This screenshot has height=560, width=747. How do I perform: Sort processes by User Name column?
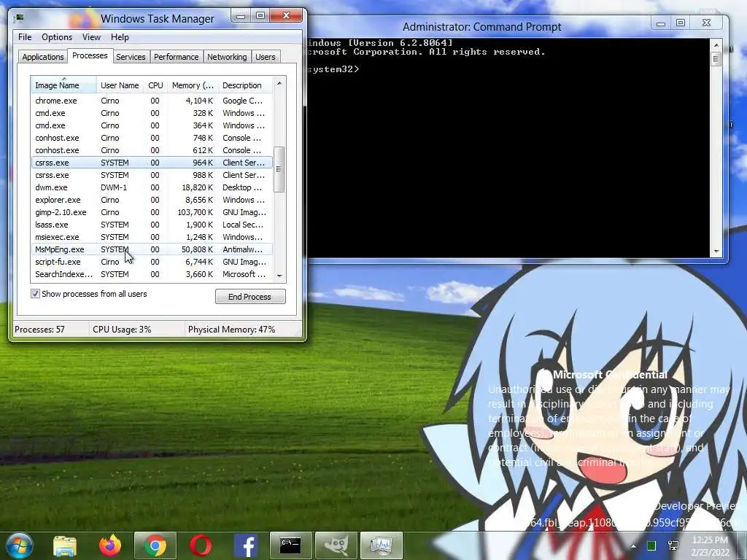point(120,85)
